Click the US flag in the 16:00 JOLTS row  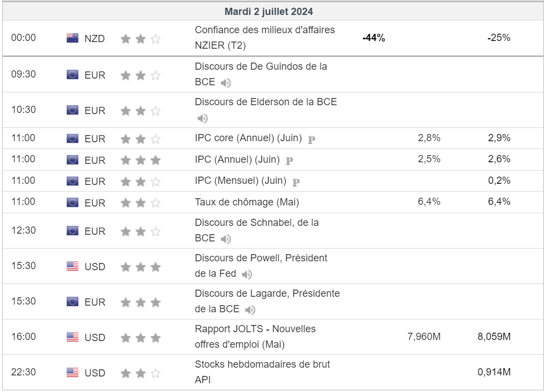pos(73,337)
